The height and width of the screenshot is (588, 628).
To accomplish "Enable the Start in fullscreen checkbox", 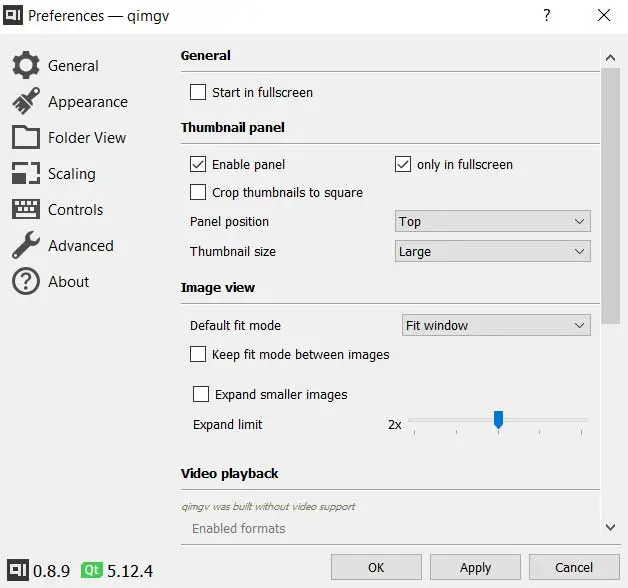I will (198, 93).
